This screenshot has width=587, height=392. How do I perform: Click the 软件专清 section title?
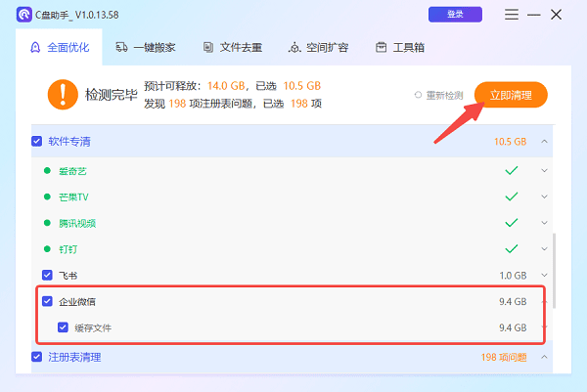pos(69,142)
